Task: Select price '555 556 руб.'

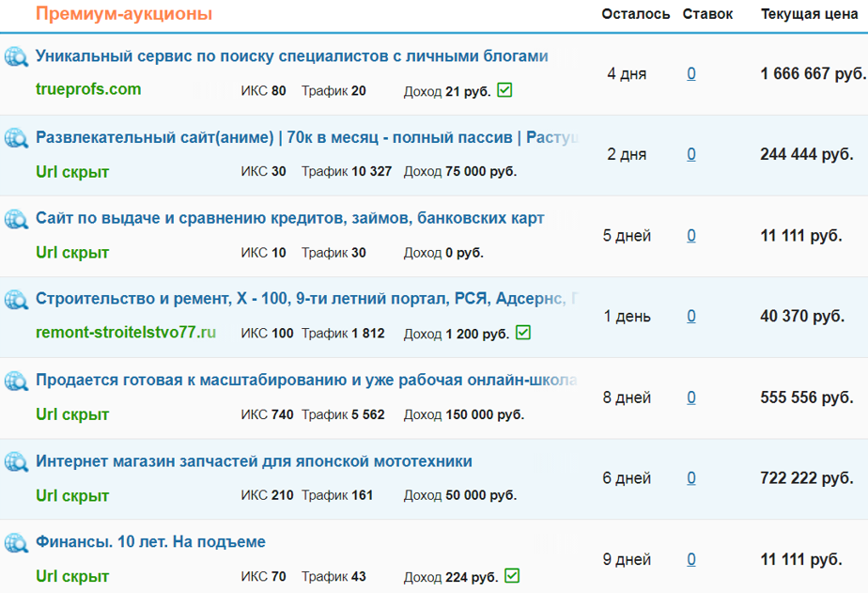Action: pos(807,398)
